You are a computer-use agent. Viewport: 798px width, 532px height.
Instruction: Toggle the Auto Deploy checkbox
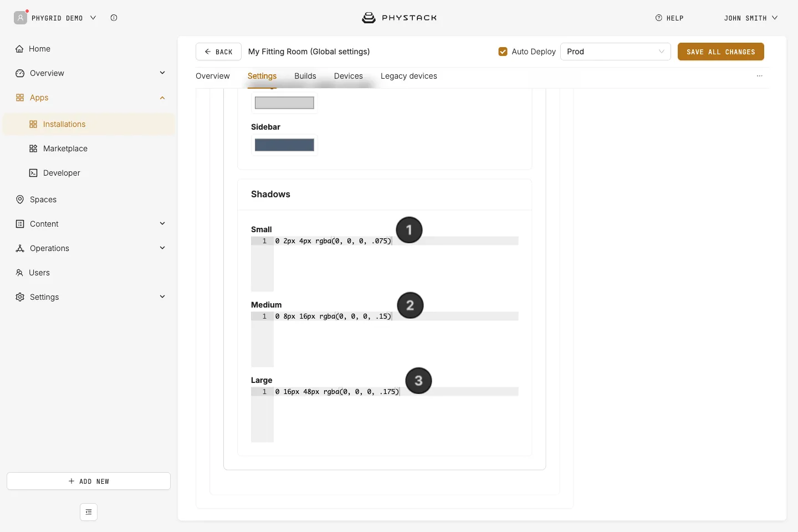tap(503, 52)
